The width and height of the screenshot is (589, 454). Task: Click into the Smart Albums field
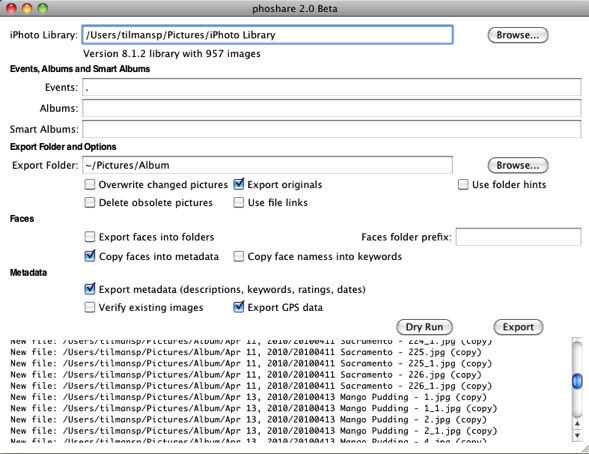pos(332,129)
